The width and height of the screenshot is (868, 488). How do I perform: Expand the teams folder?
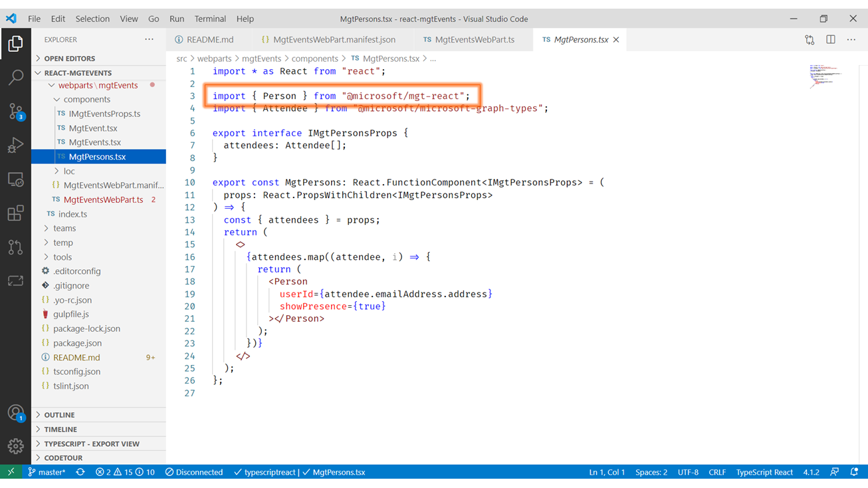(64, 228)
